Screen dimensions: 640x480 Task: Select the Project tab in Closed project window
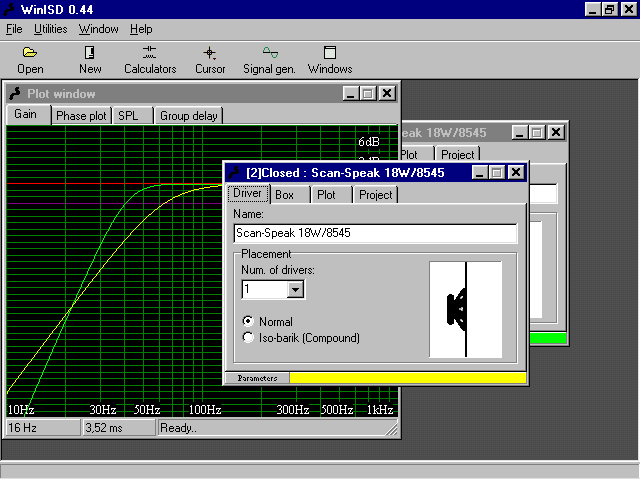coord(376,195)
